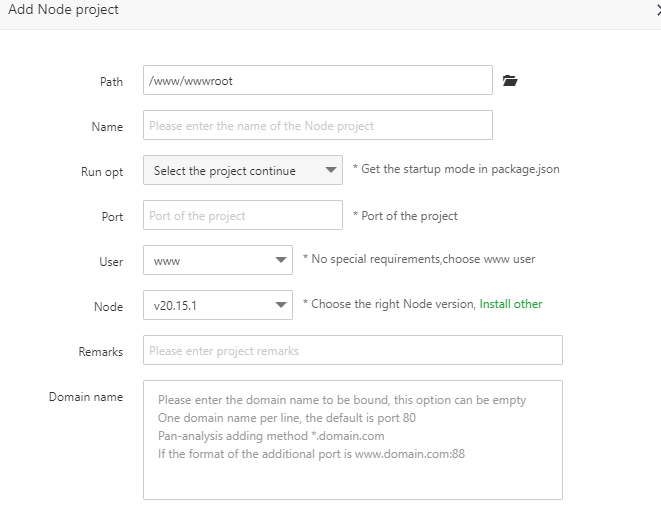This screenshot has width=661, height=510.
Task: Click the Remarks label
Action: (x=100, y=352)
